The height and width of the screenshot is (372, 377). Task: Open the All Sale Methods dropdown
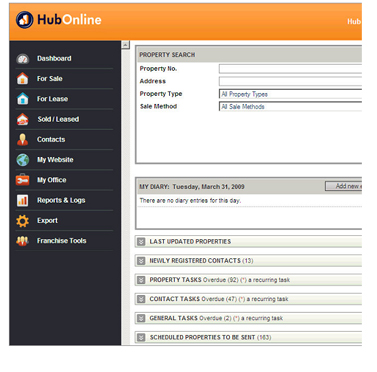290,107
